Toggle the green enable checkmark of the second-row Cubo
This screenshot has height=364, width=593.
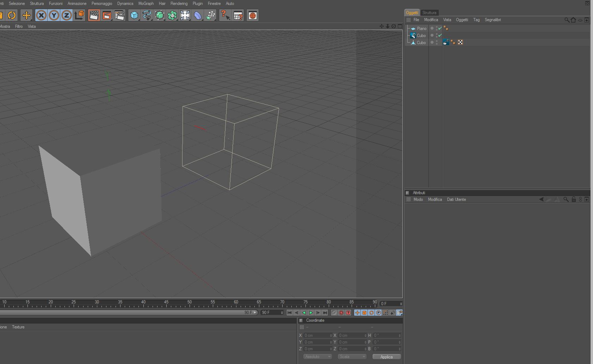point(440,36)
